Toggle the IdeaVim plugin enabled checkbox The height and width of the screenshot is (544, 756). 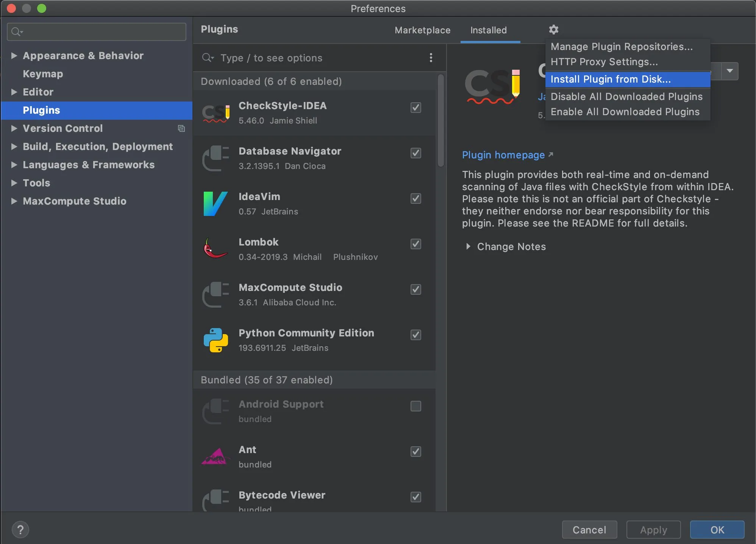coord(415,199)
